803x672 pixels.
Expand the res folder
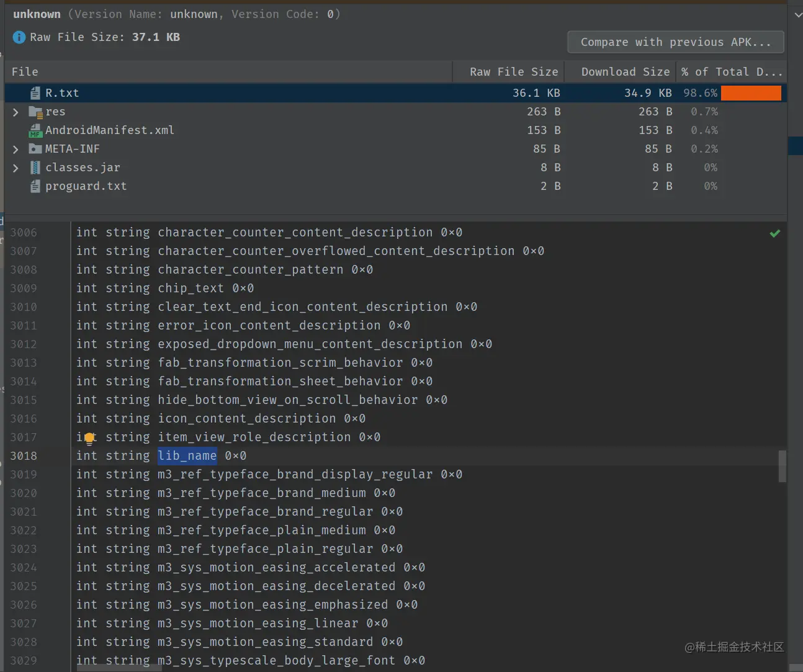tap(16, 112)
